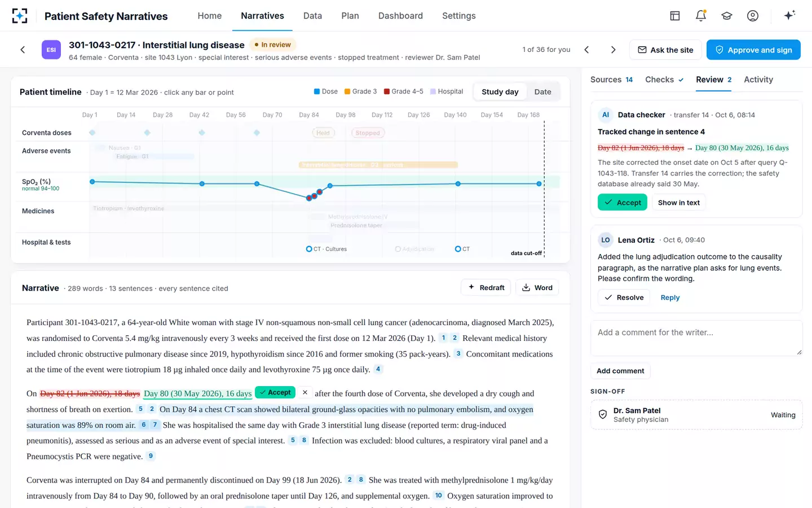
Task: Toggle the Grade 4–5 legend item
Action: (404, 91)
